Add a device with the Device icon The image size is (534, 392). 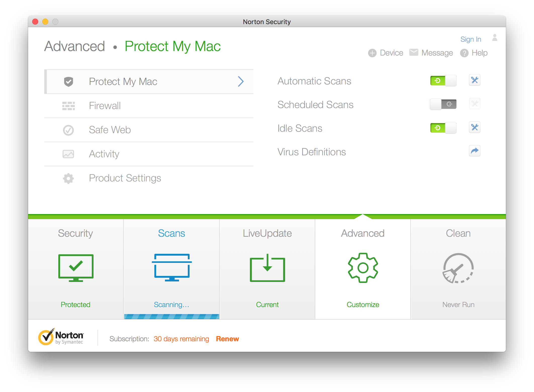[372, 53]
